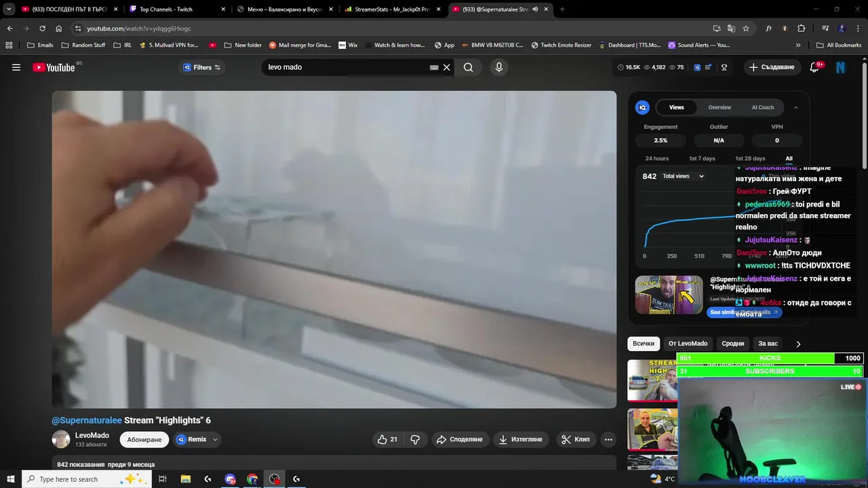Open the LevoMado channel name link
Viewport: 868px width, 488px height.
[92, 435]
